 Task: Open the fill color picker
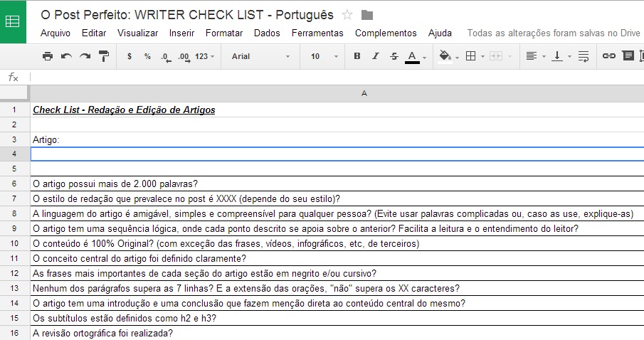(445, 57)
